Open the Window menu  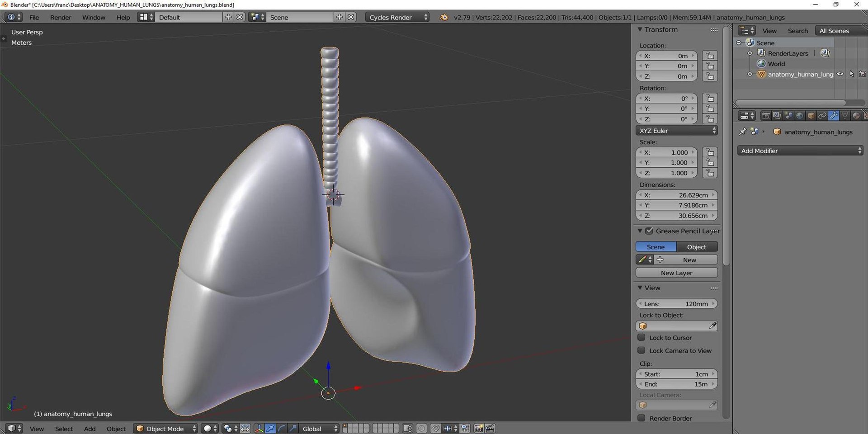click(x=94, y=17)
